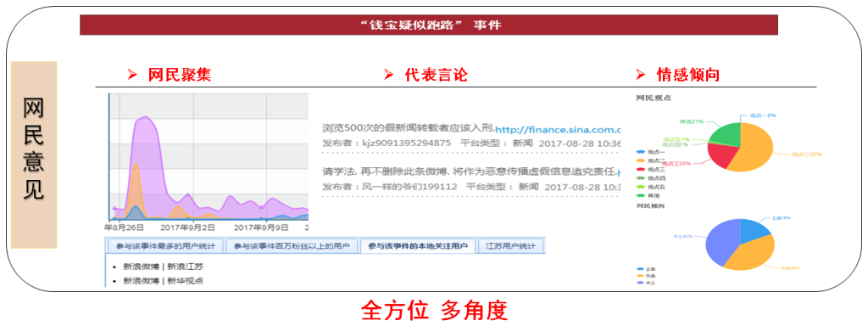Click the 全方位 多角度 caption
Image resolution: width=868 pixels, height=326 pixels.
434,311
